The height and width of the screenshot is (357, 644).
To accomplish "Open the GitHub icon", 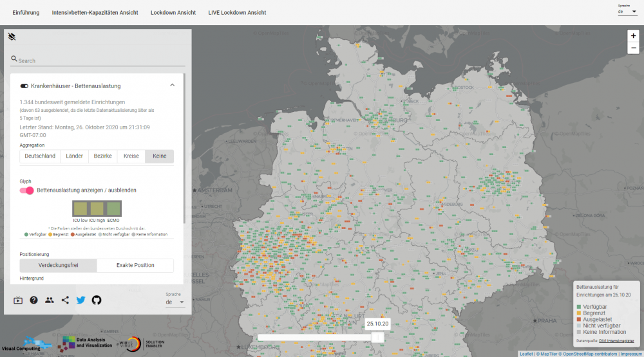I will 97,300.
